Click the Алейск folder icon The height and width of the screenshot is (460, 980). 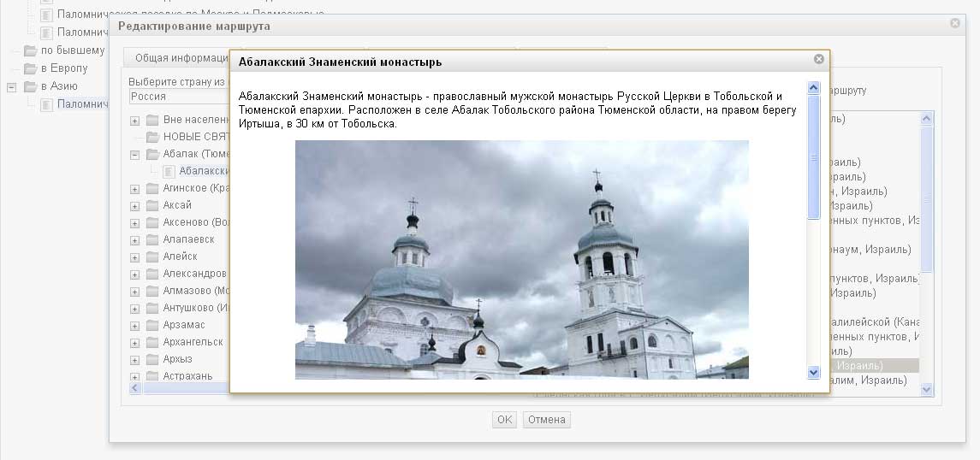[x=152, y=257]
